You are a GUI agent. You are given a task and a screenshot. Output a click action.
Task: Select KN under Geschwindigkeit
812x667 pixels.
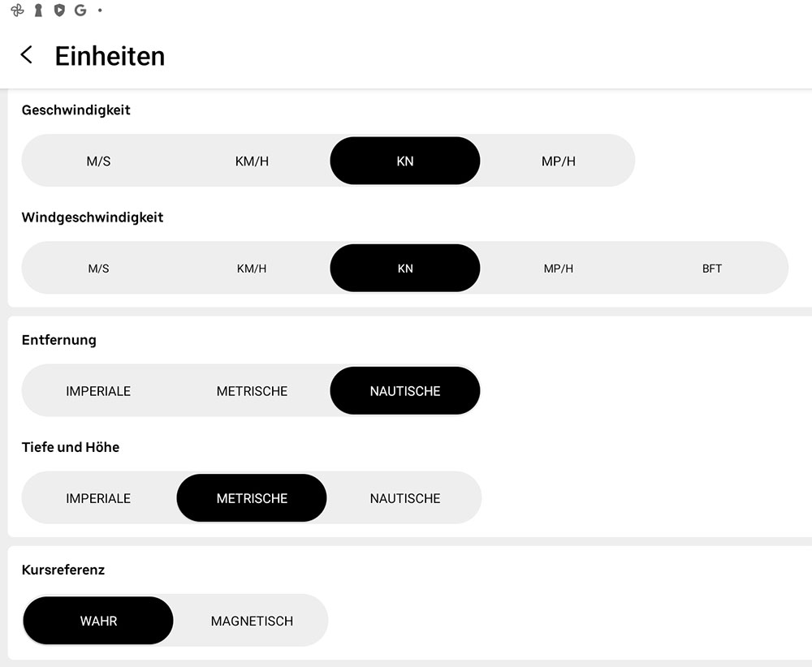pos(404,161)
